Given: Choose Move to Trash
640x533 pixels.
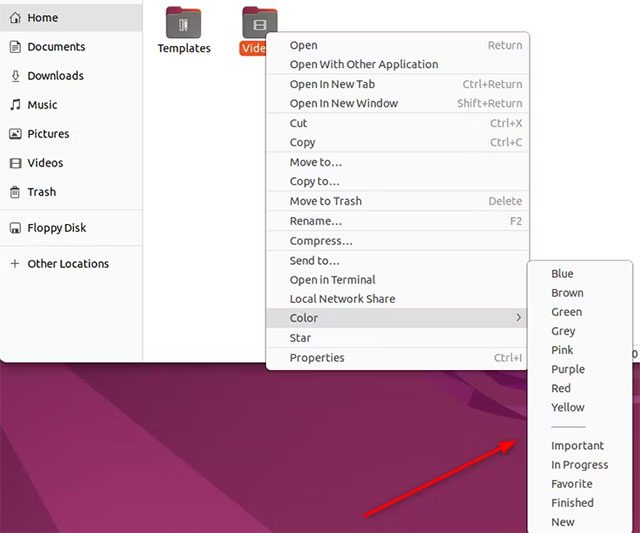Looking at the screenshot, I should click(x=398, y=201).
